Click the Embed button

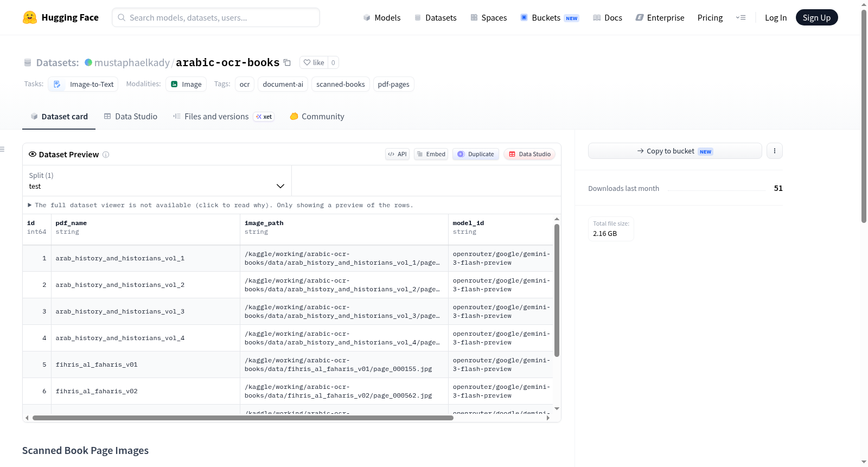point(431,154)
